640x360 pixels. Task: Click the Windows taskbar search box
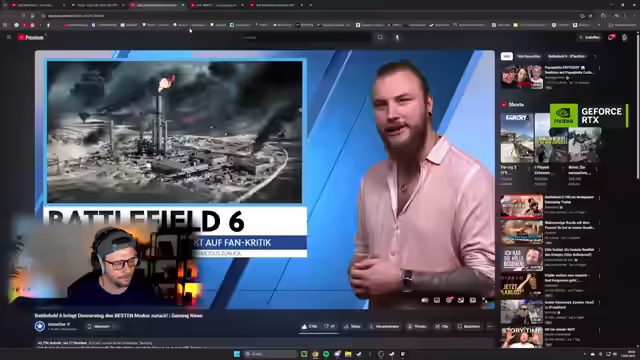[x=270, y=354]
